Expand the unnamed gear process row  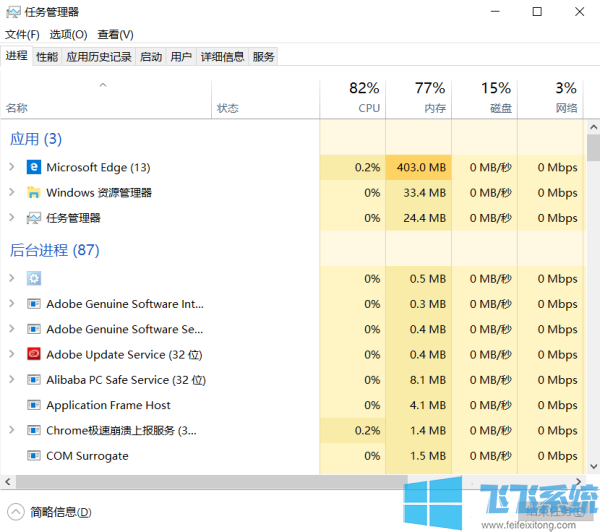pyautogui.click(x=12, y=278)
